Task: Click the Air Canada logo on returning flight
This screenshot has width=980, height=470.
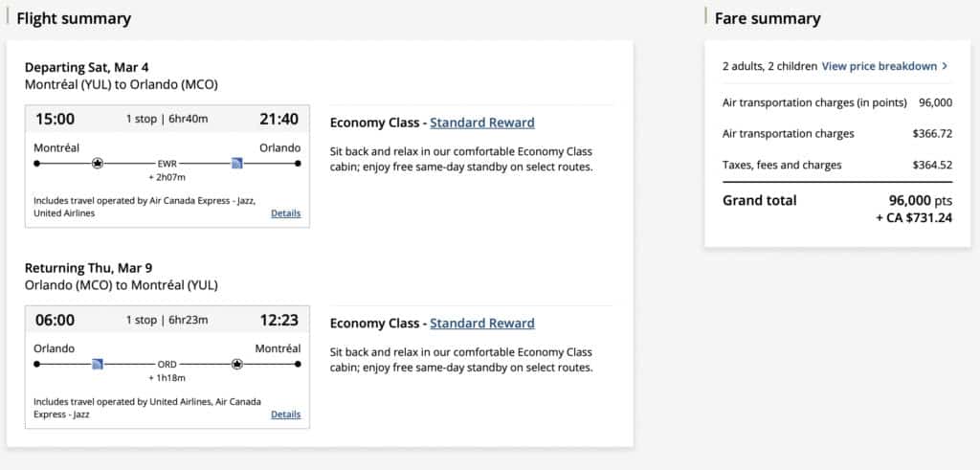Action: (x=237, y=364)
